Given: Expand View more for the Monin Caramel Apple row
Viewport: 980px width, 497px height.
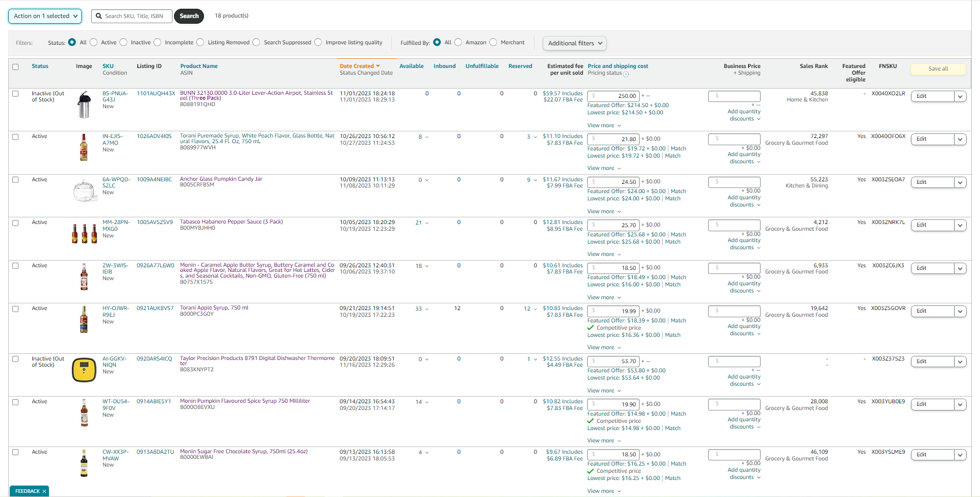Looking at the screenshot, I should [604, 298].
